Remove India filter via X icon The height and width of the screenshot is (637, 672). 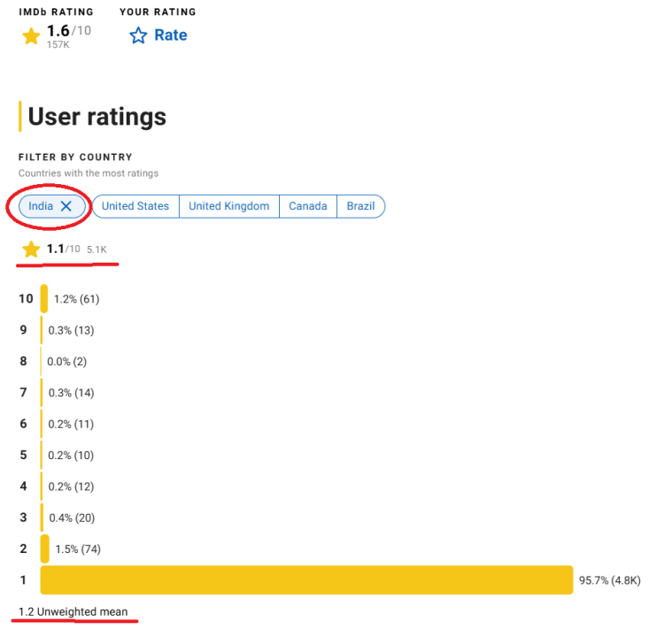tap(66, 206)
